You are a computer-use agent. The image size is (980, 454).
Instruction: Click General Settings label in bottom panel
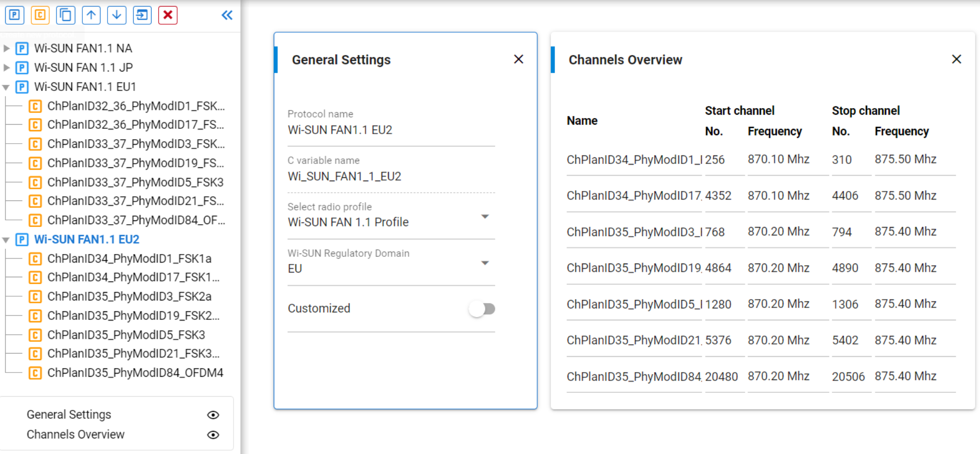pos(69,415)
